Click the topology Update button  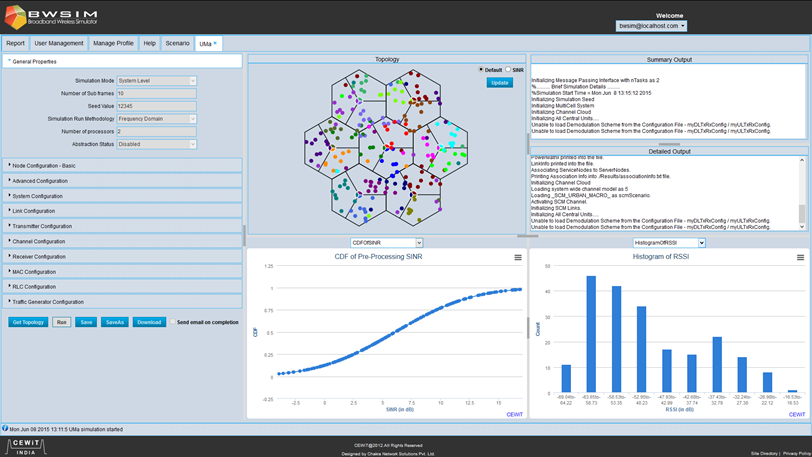(499, 83)
